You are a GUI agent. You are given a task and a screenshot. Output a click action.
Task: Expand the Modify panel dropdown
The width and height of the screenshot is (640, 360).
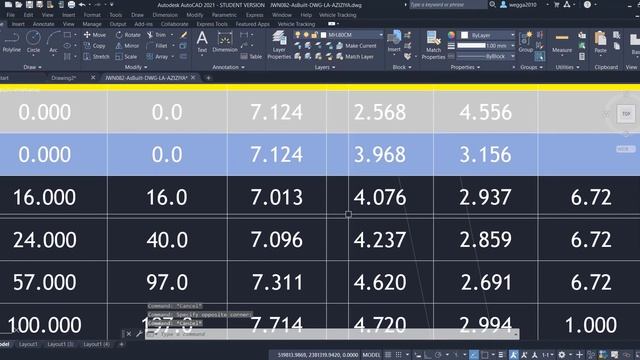136,67
